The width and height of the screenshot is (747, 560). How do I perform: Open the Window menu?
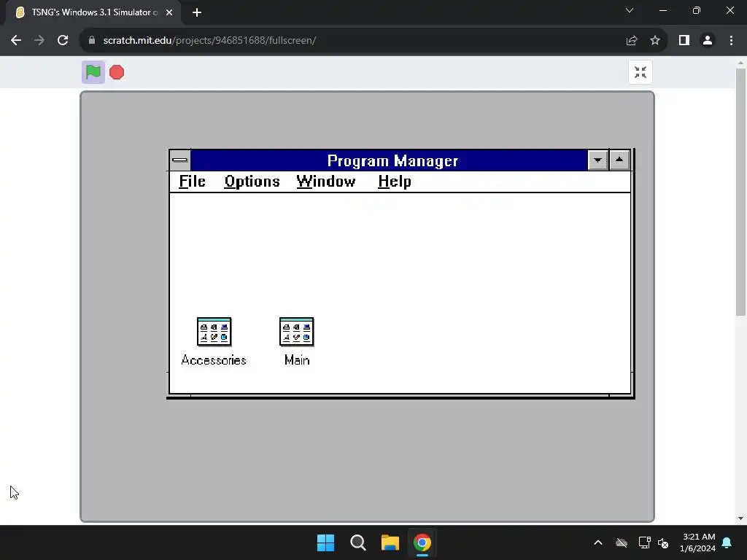coord(326,182)
